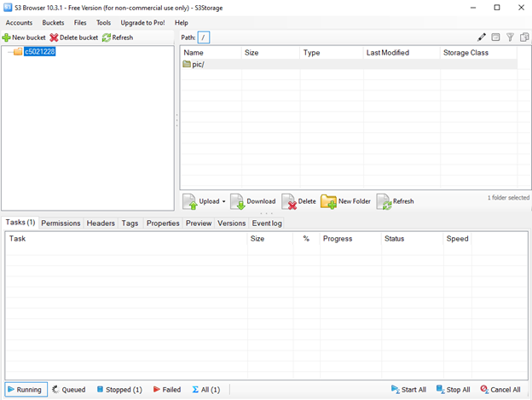Image resolution: width=532 pixels, height=400 pixels.
Task: Open the Accounts menu
Action: [x=19, y=23]
